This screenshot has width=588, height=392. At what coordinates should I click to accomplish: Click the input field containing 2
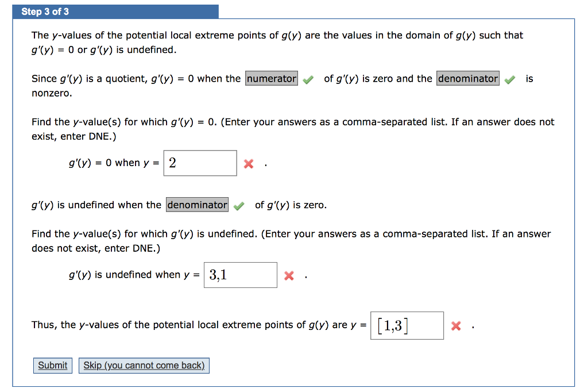click(200, 163)
